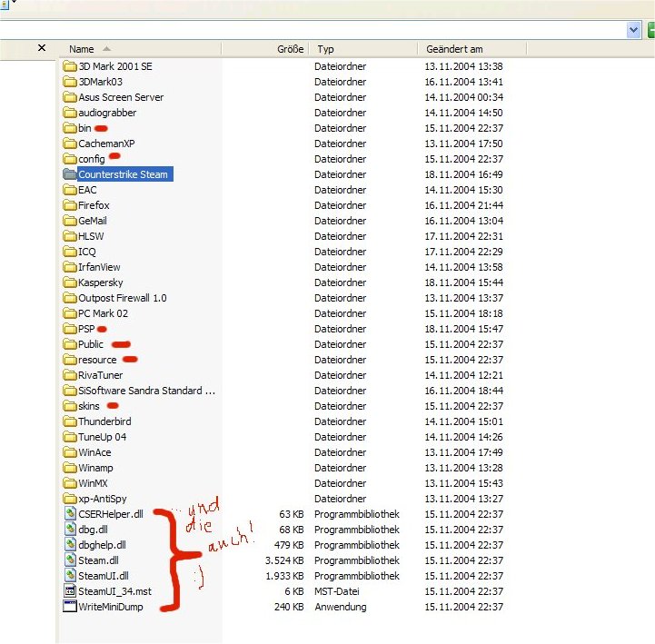Image resolution: width=655 pixels, height=644 pixels.
Task: Click the IrfanView folder icon
Action: click(70, 267)
